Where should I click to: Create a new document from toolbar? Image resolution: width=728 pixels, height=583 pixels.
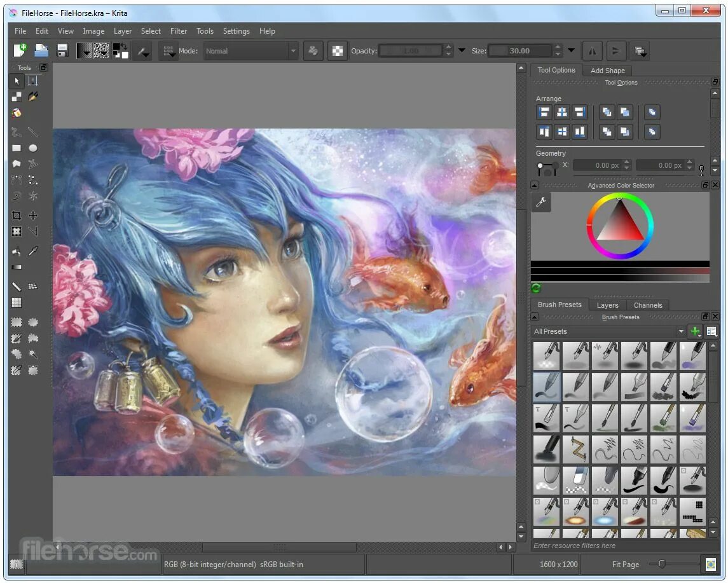20,51
